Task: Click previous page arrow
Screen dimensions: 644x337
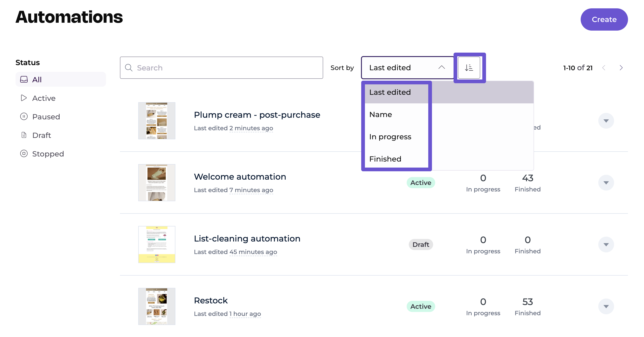Action: point(604,68)
